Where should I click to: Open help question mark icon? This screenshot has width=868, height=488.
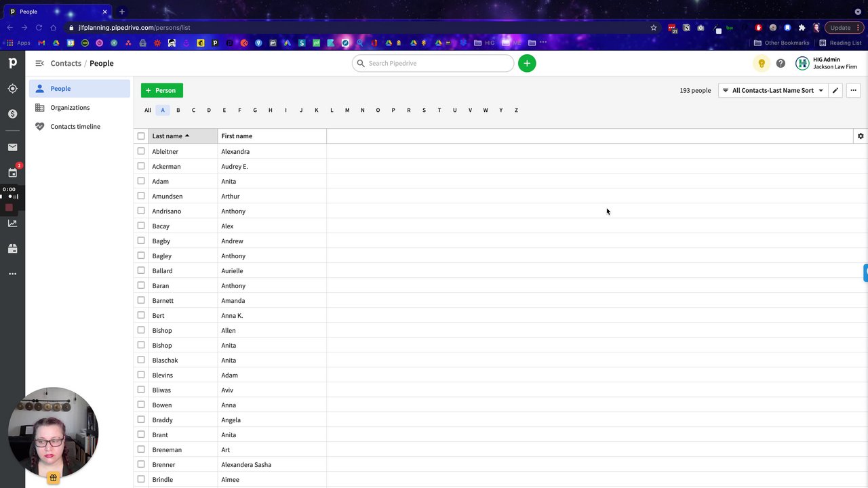(781, 63)
